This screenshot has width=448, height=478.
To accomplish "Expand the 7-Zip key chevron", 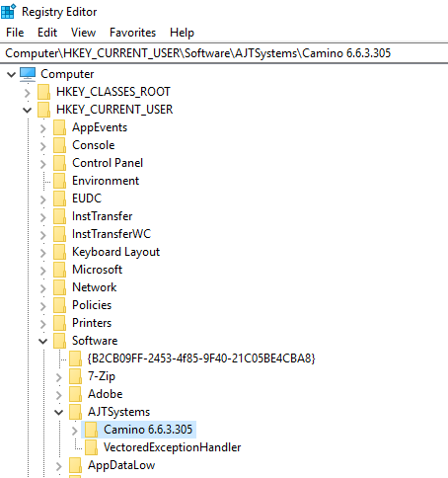I will point(58,377).
